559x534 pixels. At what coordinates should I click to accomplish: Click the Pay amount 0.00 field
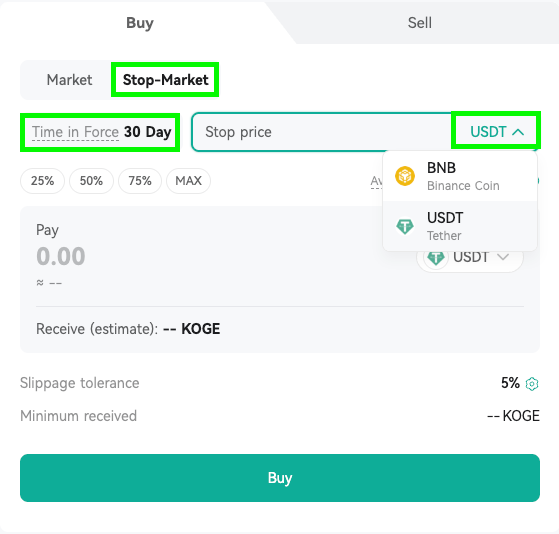click(61, 256)
